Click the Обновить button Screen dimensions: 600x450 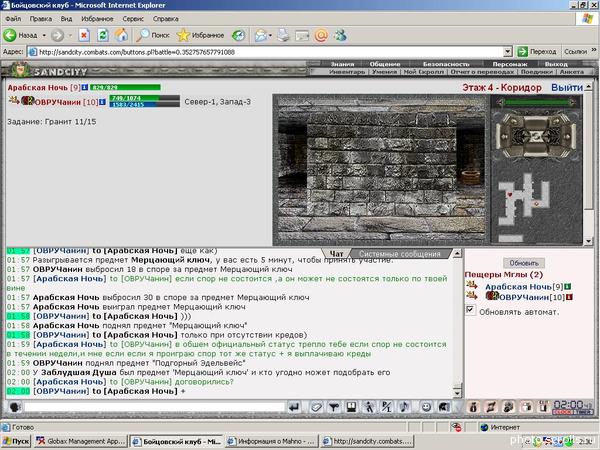click(524, 263)
